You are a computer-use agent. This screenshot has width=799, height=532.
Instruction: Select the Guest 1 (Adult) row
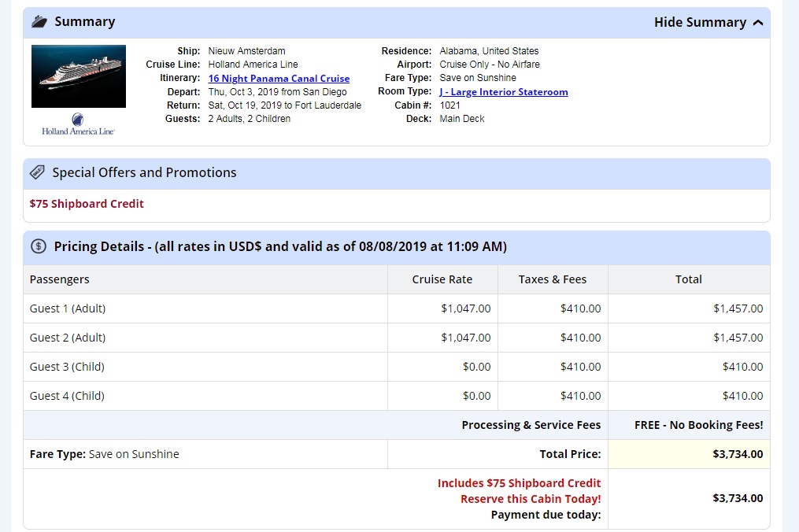coord(397,308)
